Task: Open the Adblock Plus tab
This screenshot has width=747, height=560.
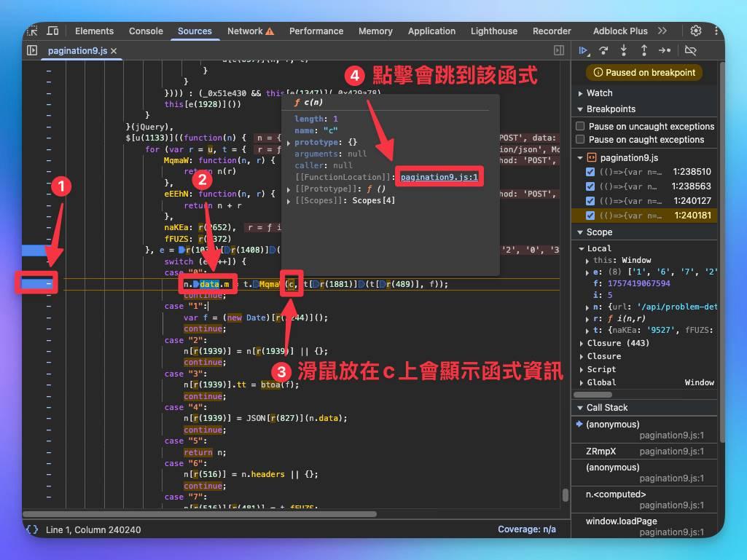Action: click(x=620, y=31)
